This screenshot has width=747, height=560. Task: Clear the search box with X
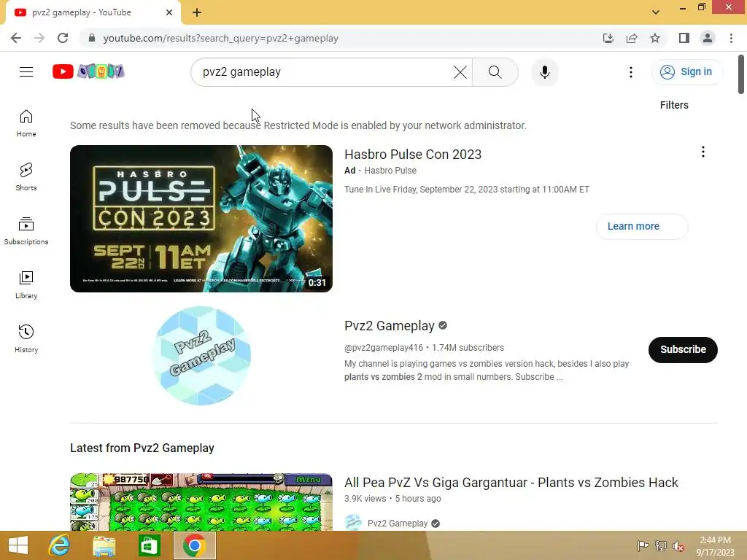pos(460,72)
